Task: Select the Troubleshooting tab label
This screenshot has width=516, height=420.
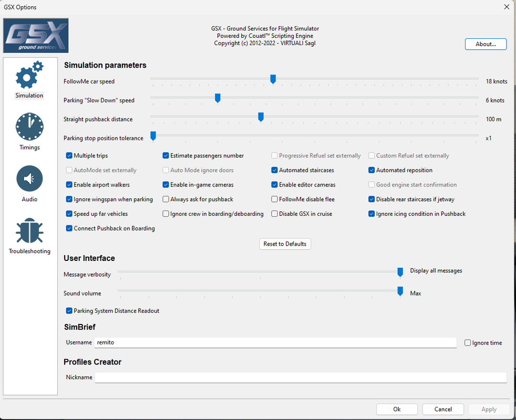Action: click(29, 251)
